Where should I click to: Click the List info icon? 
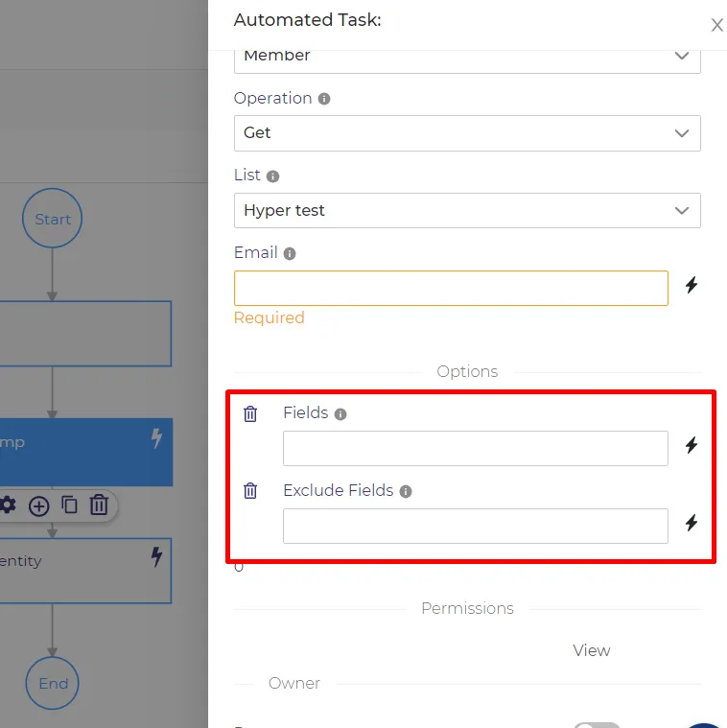272,176
